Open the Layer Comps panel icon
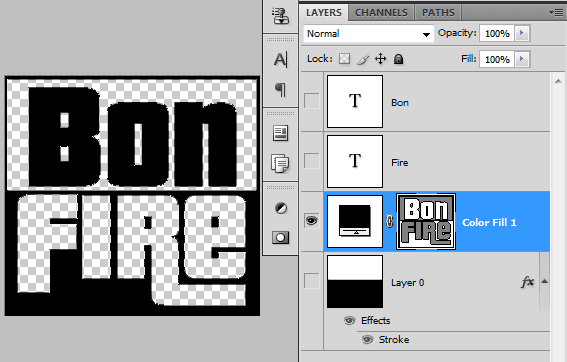The width and height of the screenshot is (567, 362). coord(281,133)
